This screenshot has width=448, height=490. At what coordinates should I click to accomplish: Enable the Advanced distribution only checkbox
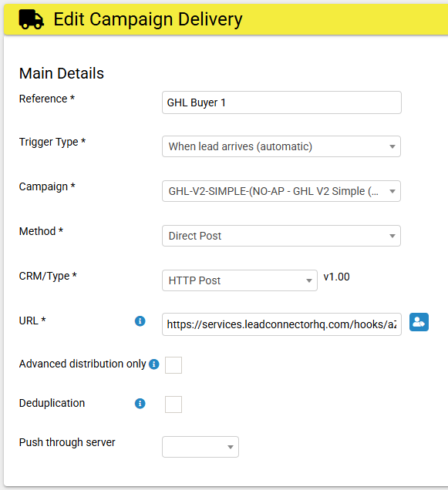(x=173, y=365)
